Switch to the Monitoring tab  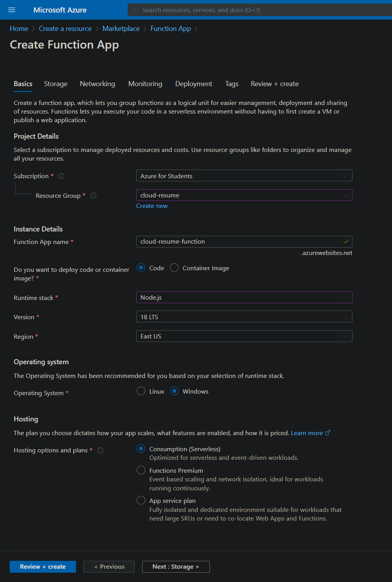(145, 84)
